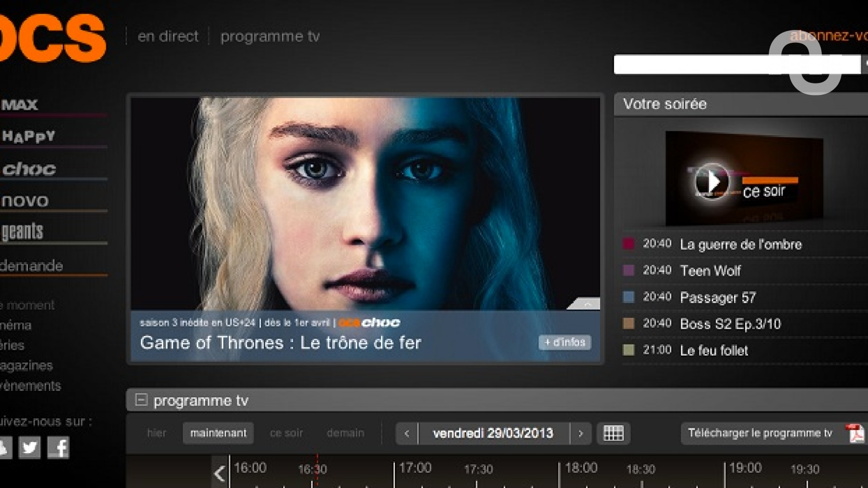Click the red swatch beside La guerre de l'ombre
The height and width of the screenshot is (488, 868).
(629, 243)
